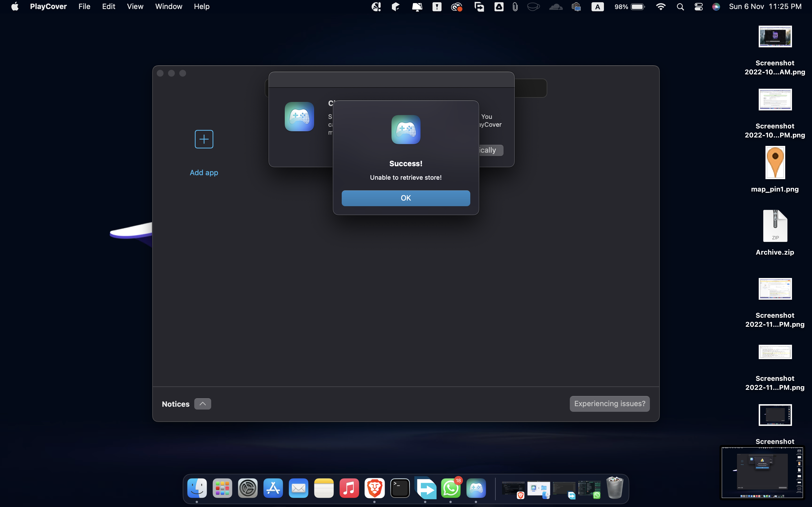The width and height of the screenshot is (812, 507).
Task: Launch Brave browser from the dock
Action: tap(374, 488)
